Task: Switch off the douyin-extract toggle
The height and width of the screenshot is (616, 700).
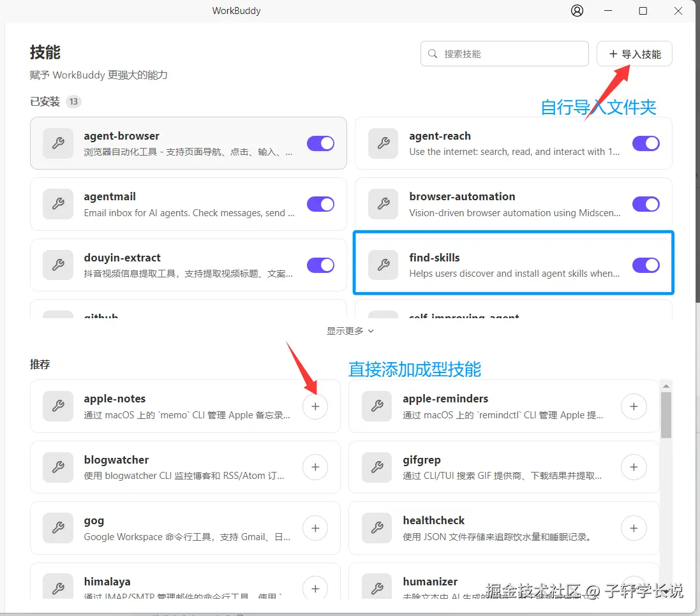Action: 320,265
